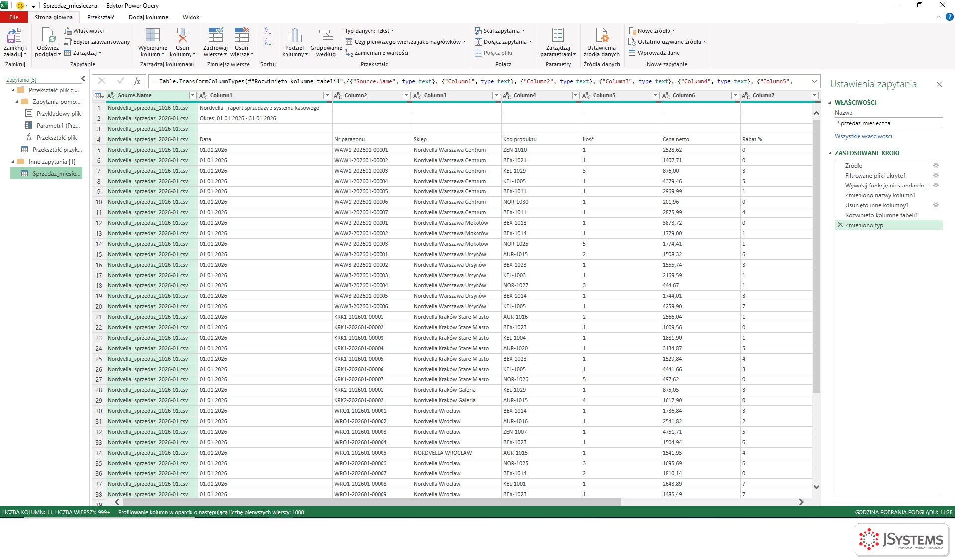The image size is (955, 560).
Task: Expand the formula bar
Action: pyautogui.click(x=814, y=81)
